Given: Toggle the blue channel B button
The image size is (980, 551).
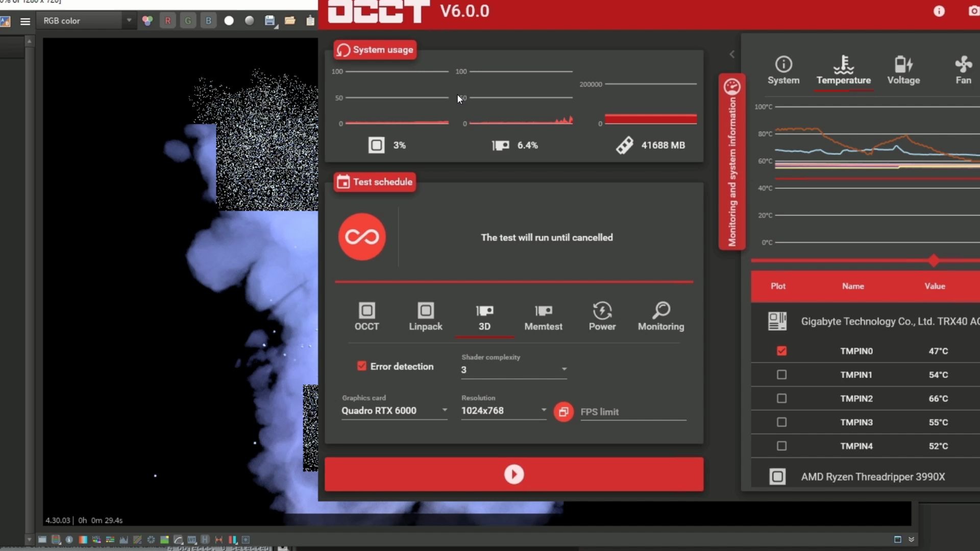Looking at the screenshot, I should point(208,21).
